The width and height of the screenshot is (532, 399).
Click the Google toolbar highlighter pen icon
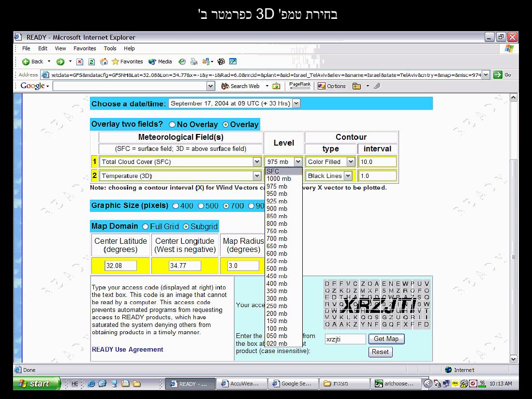pos(377,86)
